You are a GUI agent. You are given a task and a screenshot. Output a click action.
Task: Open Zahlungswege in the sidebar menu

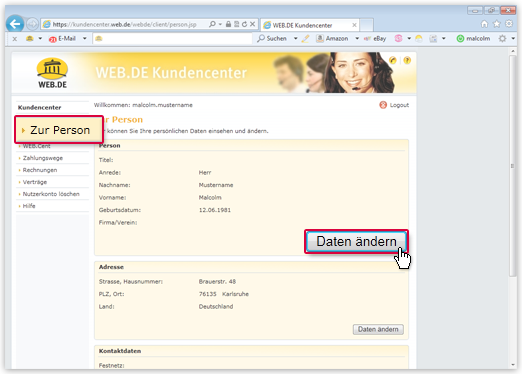(x=43, y=158)
